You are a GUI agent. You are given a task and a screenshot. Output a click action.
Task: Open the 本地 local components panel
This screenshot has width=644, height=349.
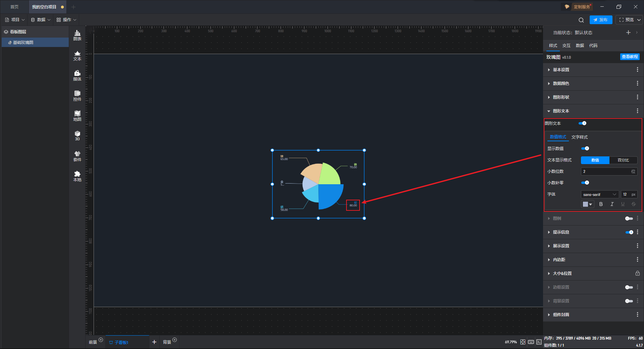click(x=77, y=176)
